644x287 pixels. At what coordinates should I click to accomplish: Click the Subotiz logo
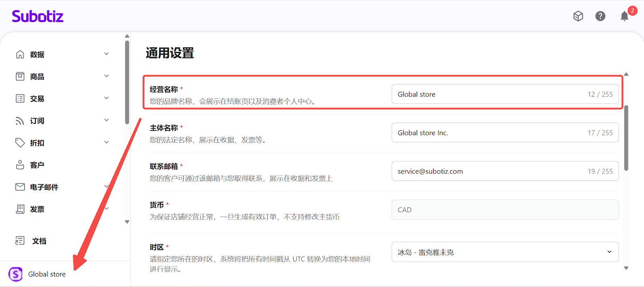(x=37, y=16)
